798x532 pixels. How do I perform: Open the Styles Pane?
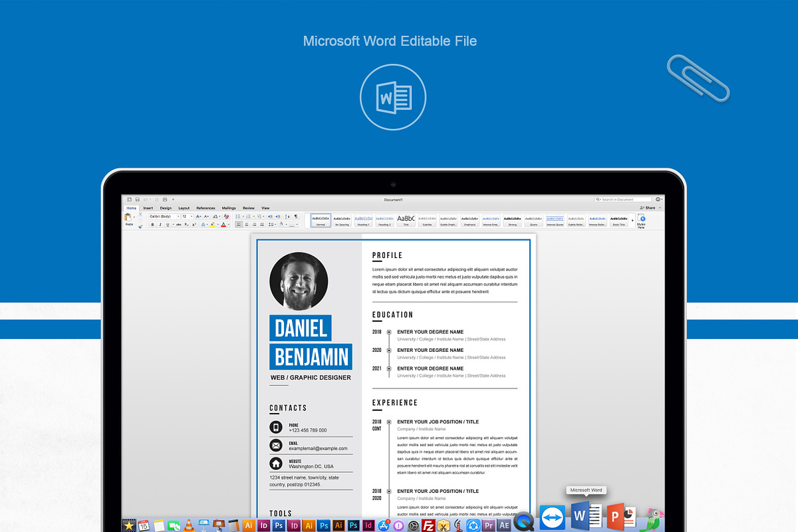(x=641, y=220)
